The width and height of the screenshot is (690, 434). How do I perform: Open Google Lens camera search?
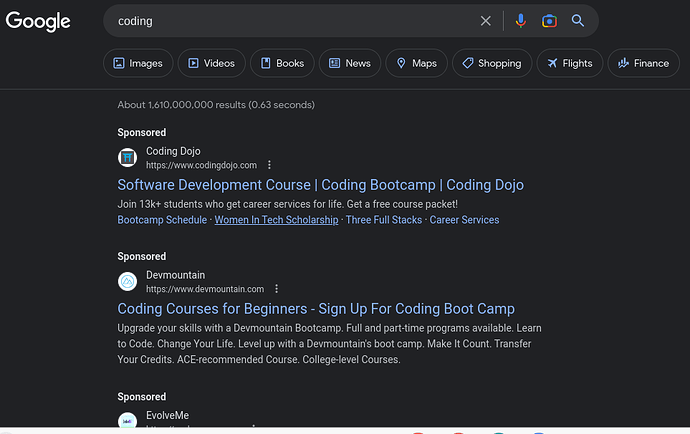[549, 21]
